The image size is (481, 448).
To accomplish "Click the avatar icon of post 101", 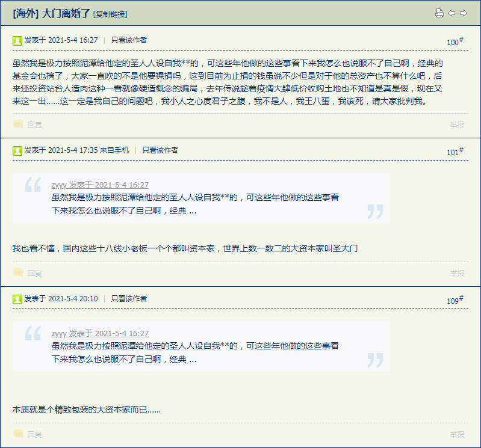I will click(x=17, y=151).
